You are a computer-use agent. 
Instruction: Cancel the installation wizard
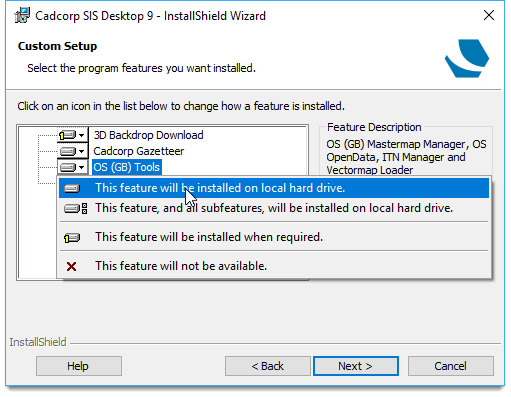point(451,366)
